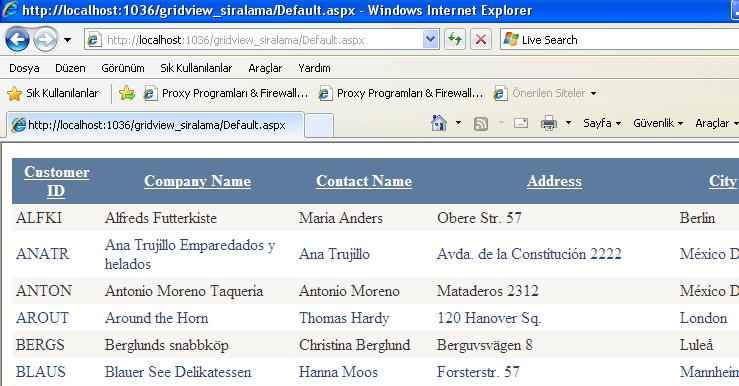Open the Dosya menu
The image size is (739, 386).
tap(24, 68)
